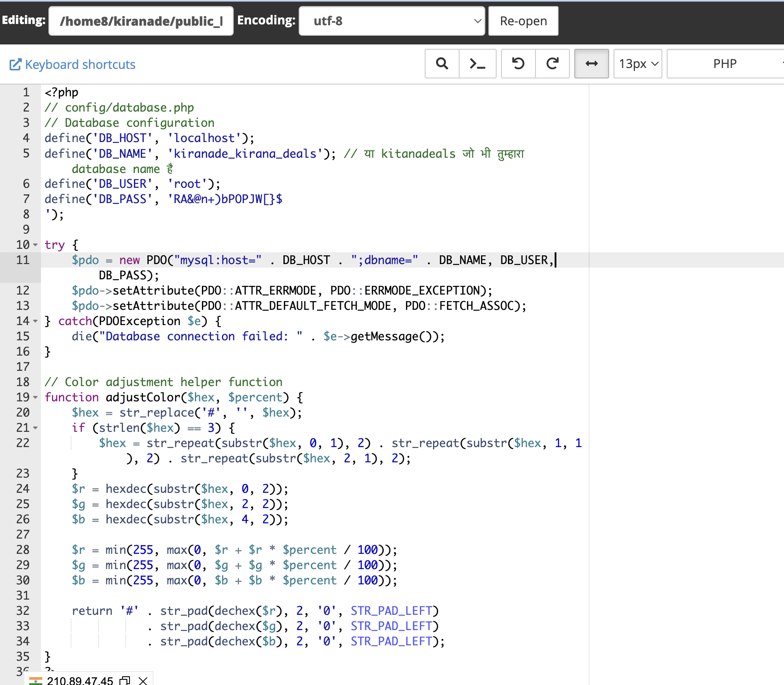Screen dimensions: 784x685
Task: Collapse the catch block at line 14
Action: (35, 321)
